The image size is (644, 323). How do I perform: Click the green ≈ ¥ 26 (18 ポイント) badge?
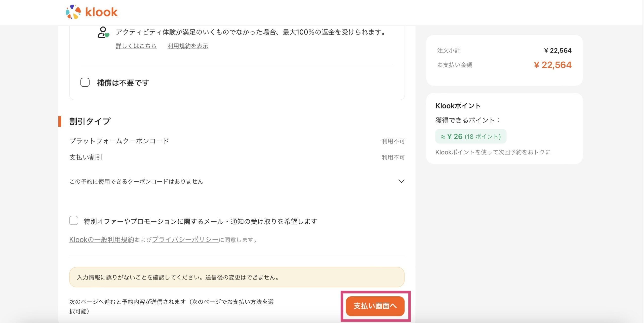(471, 136)
